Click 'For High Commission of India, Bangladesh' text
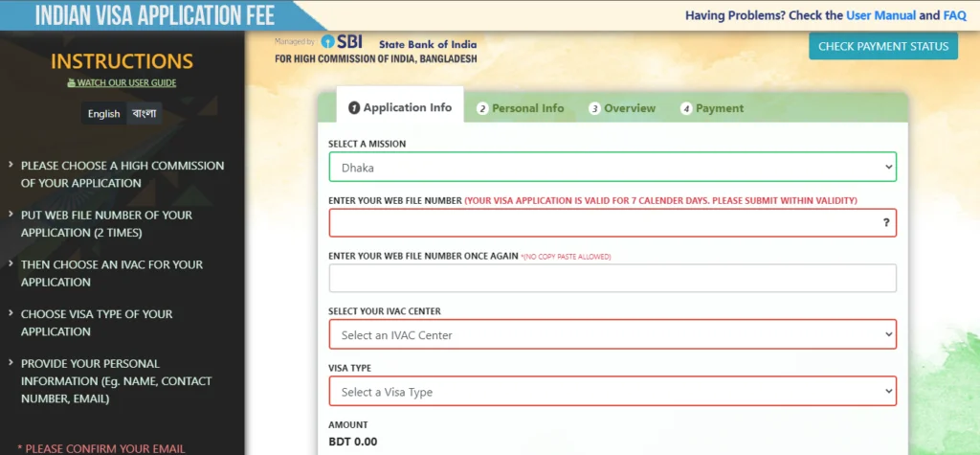The width and height of the screenshot is (980, 455). coord(375,58)
